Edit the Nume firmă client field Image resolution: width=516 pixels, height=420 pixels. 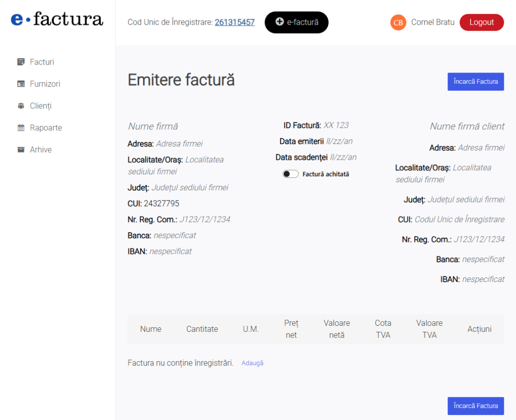pyautogui.click(x=467, y=126)
